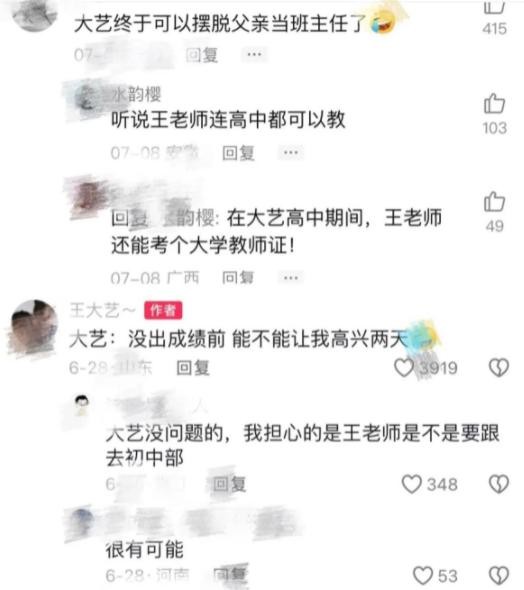This screenshot has height=590, width=524.
Task: Open author 王大艺's avatar
Action: tap(34, 323)
